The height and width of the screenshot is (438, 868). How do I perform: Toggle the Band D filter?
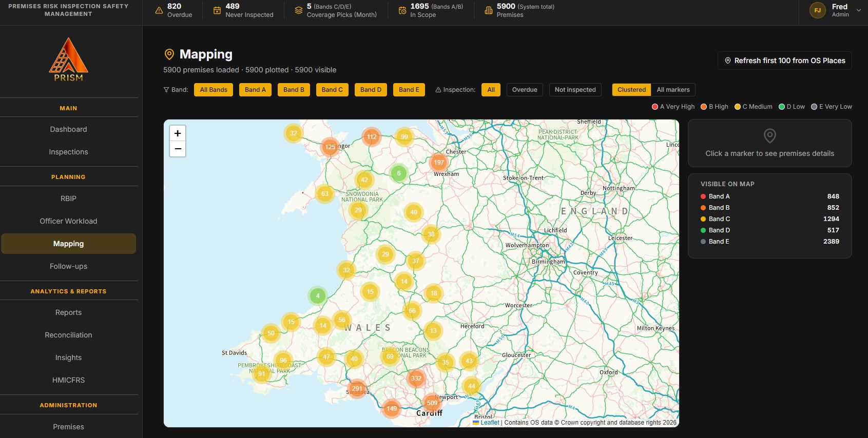(371, 90)
